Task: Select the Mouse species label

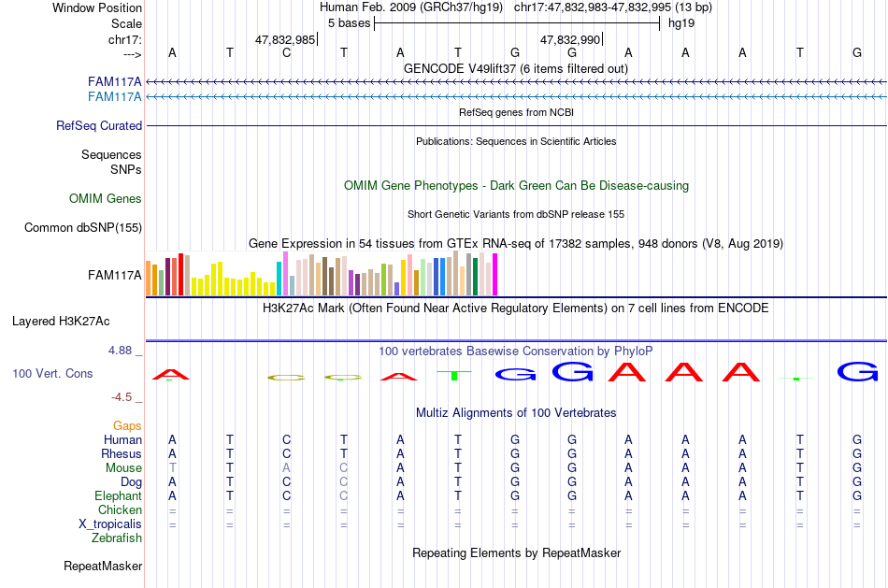Action: pyautogui.click(x=123, y=468)
